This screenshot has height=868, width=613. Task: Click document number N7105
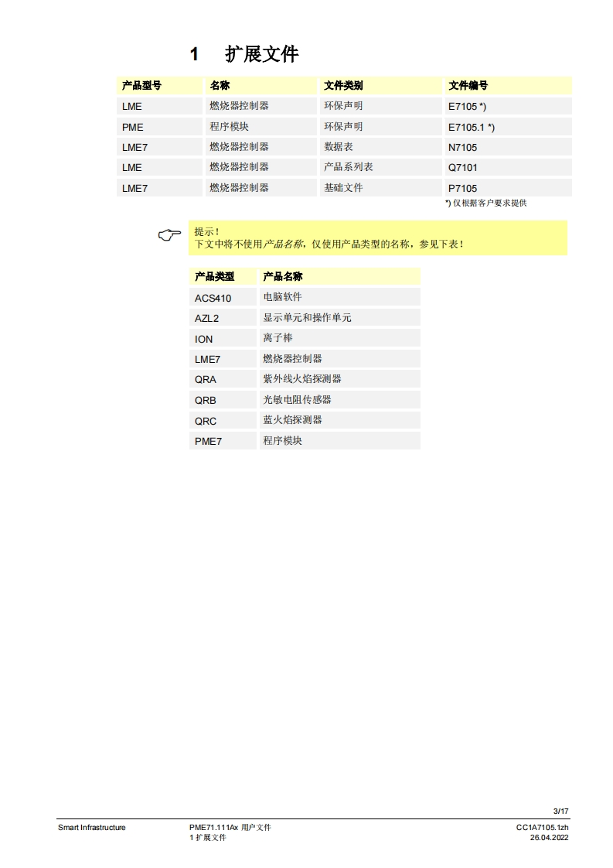pos(462,147)
